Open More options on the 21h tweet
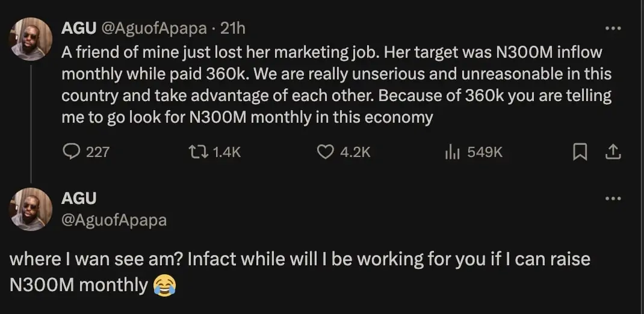 coord(613,28)
